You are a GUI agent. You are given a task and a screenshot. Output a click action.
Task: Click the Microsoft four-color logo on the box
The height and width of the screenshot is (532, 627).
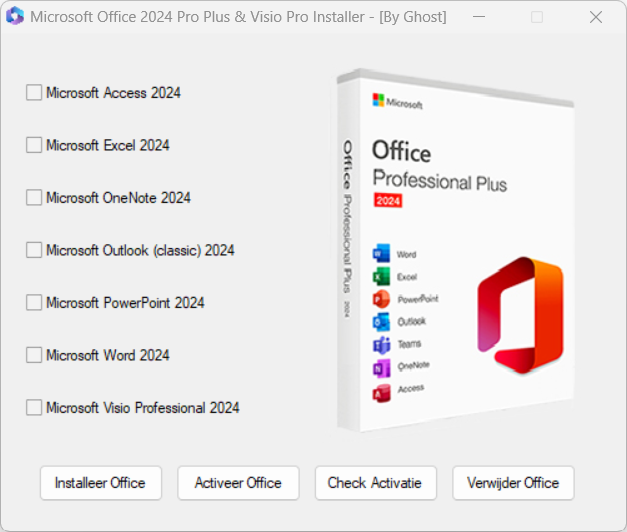tap(378, 100)
